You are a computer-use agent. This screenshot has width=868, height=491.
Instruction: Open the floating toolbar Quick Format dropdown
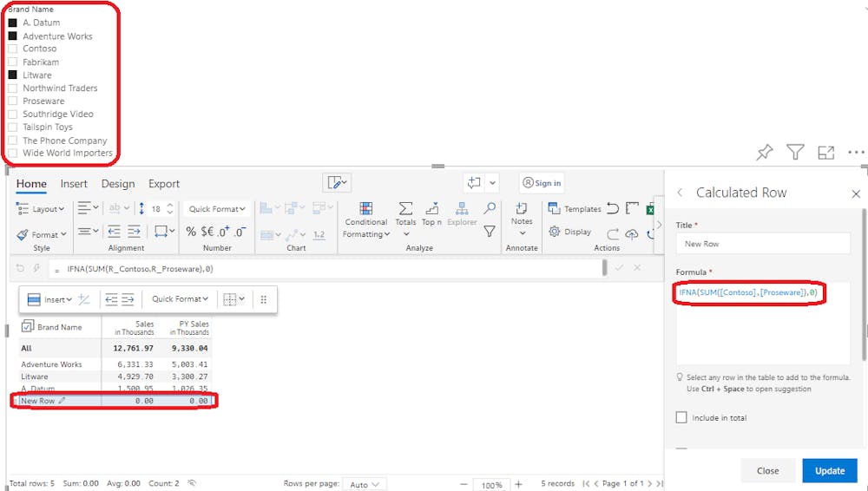click(180, 299)
